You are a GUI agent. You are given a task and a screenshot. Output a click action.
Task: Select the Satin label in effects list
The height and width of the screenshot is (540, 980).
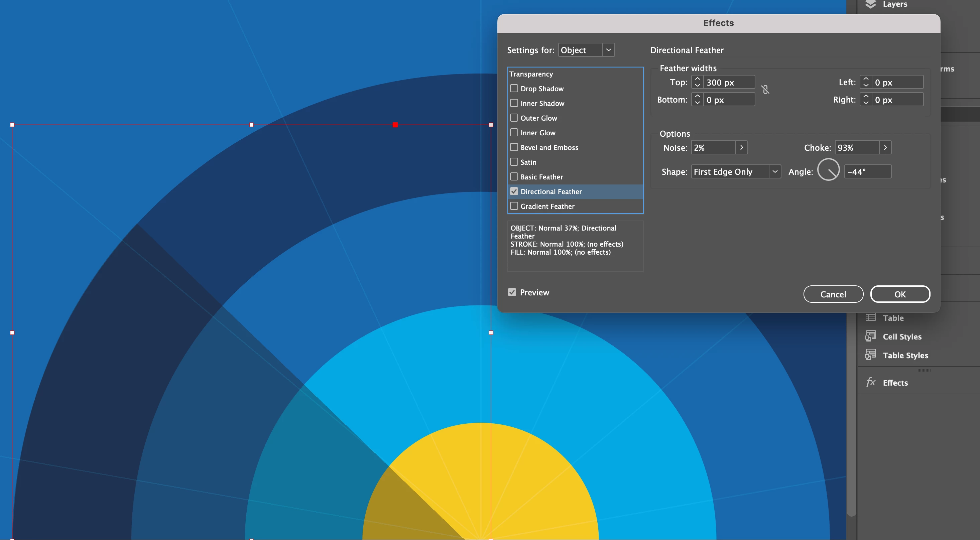(528, 162)
